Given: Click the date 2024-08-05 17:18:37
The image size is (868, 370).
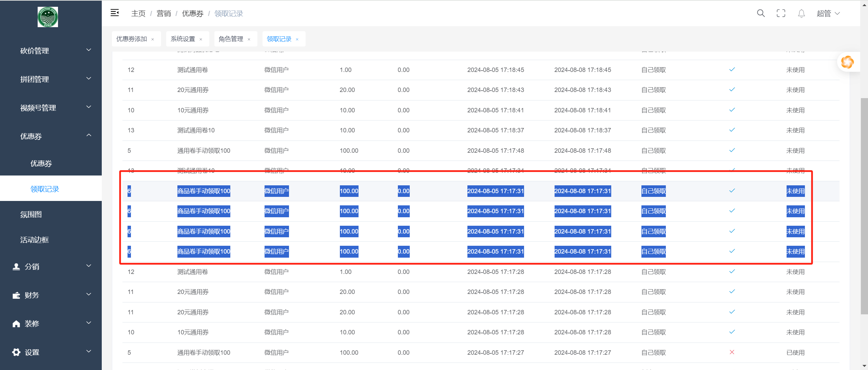Looking at the screenshot, I should click(496, 130).
